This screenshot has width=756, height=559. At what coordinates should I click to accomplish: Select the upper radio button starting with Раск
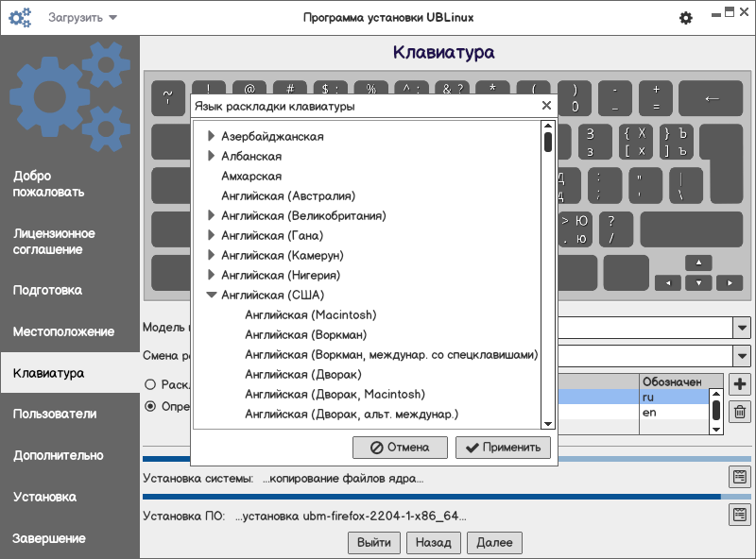click(150, 384)
